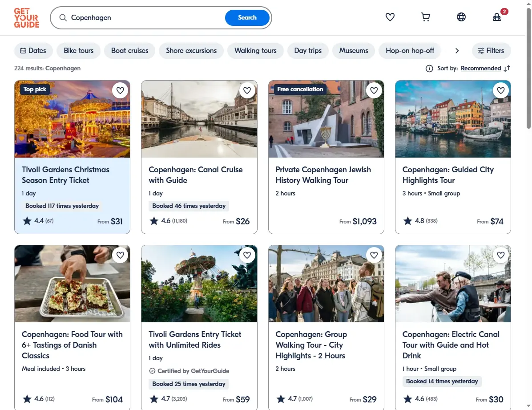532x410 pixels.
Task: Select the Shore excursions chip
Action: (x=191, y=51)
